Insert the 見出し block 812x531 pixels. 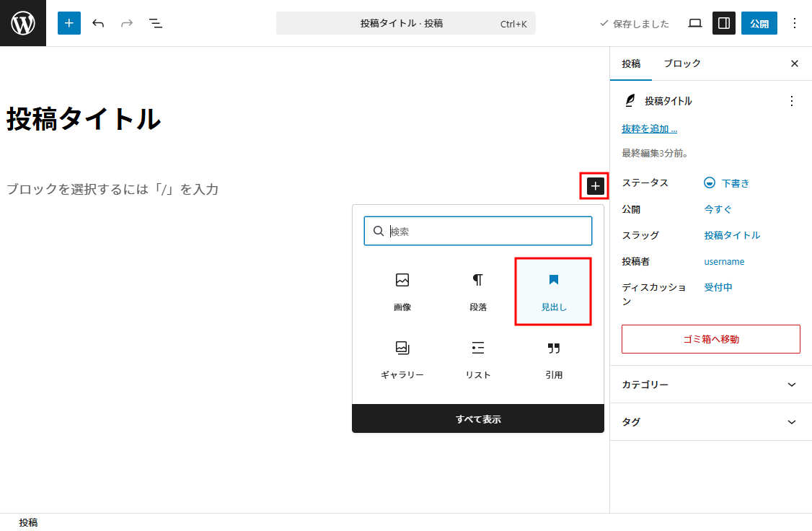tap(554, 291)
